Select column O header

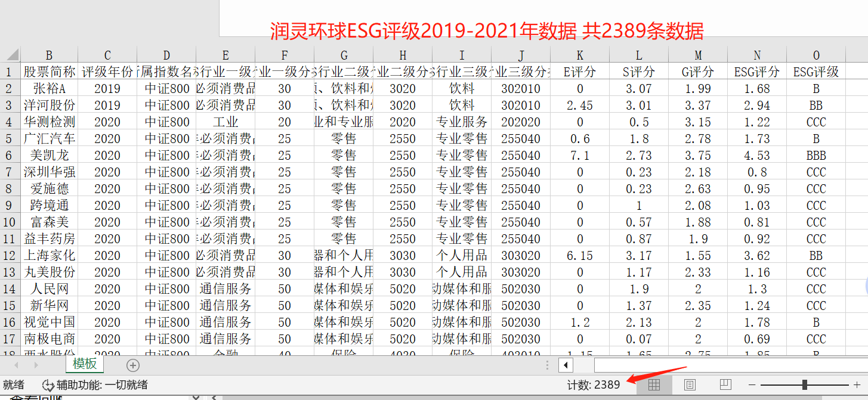tap(816, 55)
